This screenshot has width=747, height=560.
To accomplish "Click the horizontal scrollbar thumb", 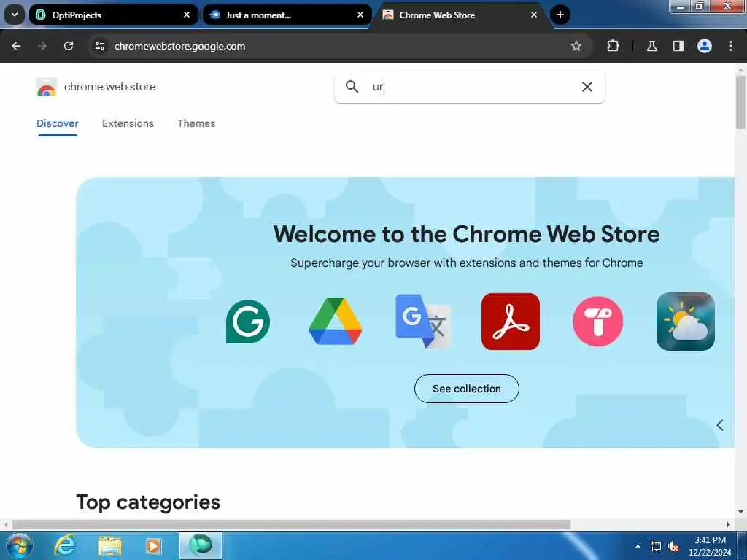I will click(x=291, y=524).
